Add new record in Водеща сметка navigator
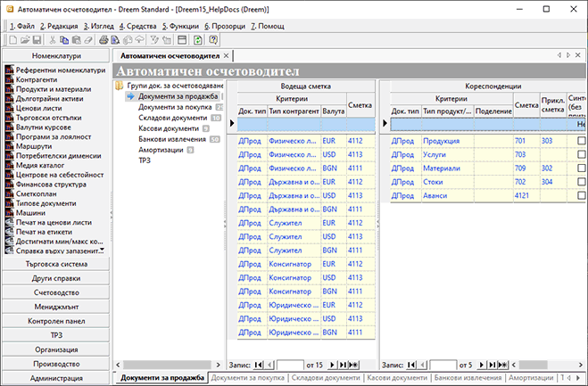Image resolution: width=588 pixels, height=386 pixels. pyautogui.click(x=353, y=365)
